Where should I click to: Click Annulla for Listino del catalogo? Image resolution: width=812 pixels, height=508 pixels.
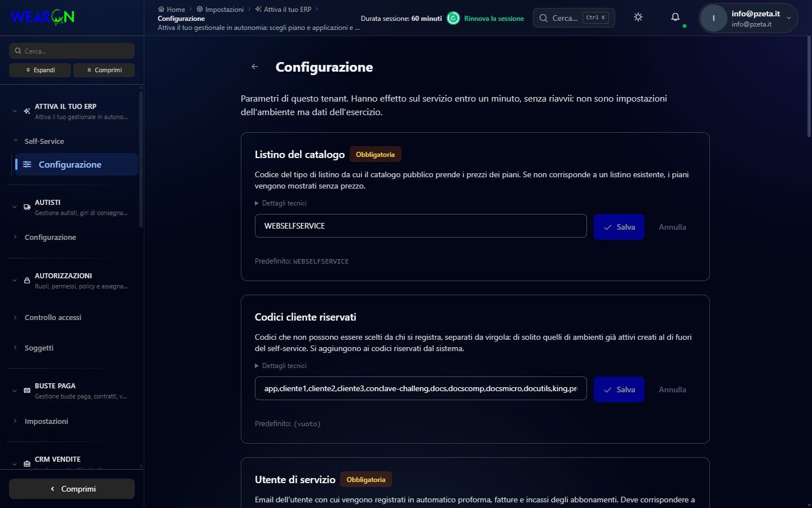673,227
